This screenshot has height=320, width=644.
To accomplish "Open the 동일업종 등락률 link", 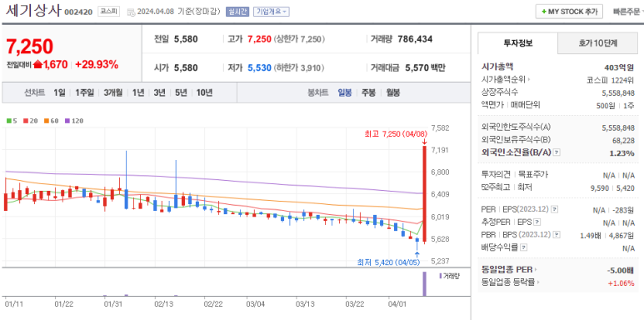I will click(x=508, y=282).
